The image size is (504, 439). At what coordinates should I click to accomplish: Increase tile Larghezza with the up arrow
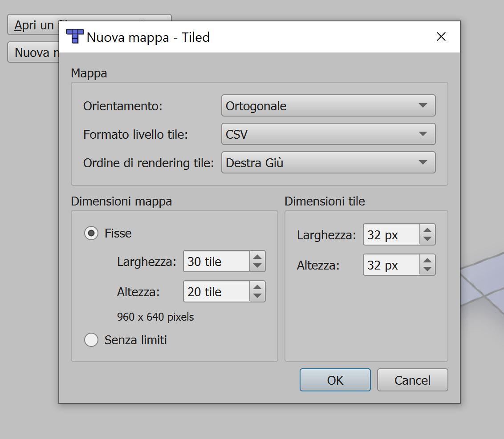click(427, 230)
